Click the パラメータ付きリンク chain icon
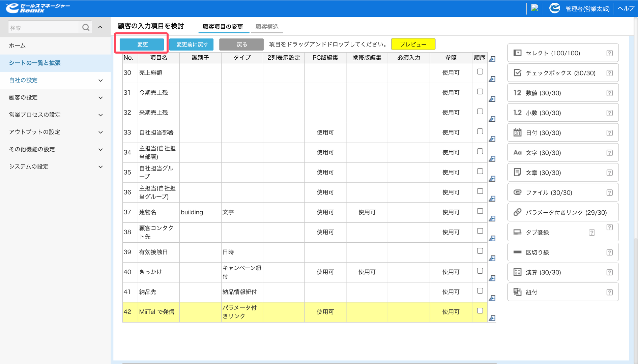The width and height of the screenshot is (638, 364). (517, 212)
